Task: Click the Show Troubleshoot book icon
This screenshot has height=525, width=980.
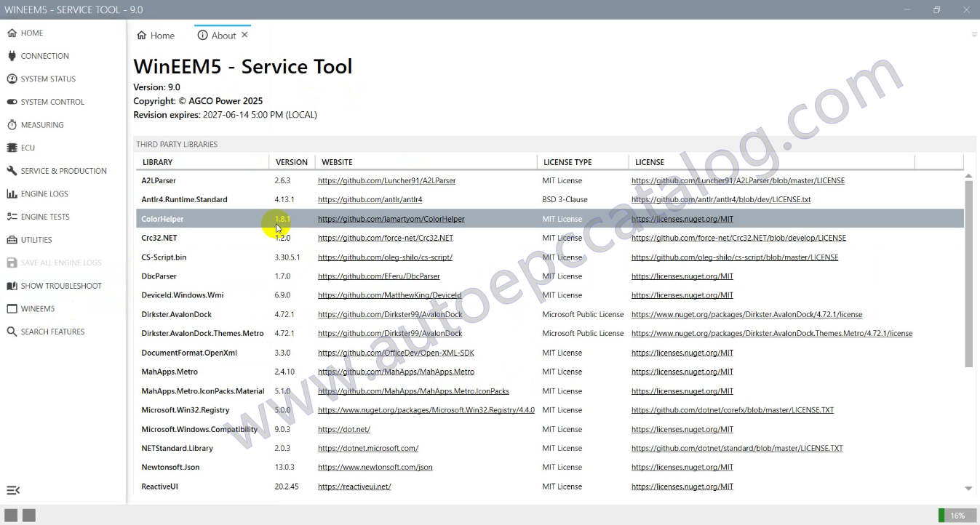Action: tap(12, 286)
